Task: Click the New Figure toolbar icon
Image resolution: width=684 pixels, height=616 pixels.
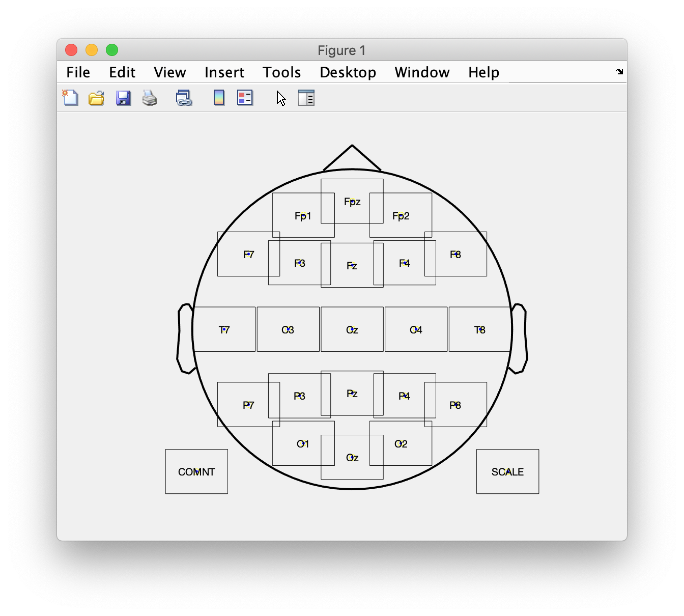Action: coord(71,97)
